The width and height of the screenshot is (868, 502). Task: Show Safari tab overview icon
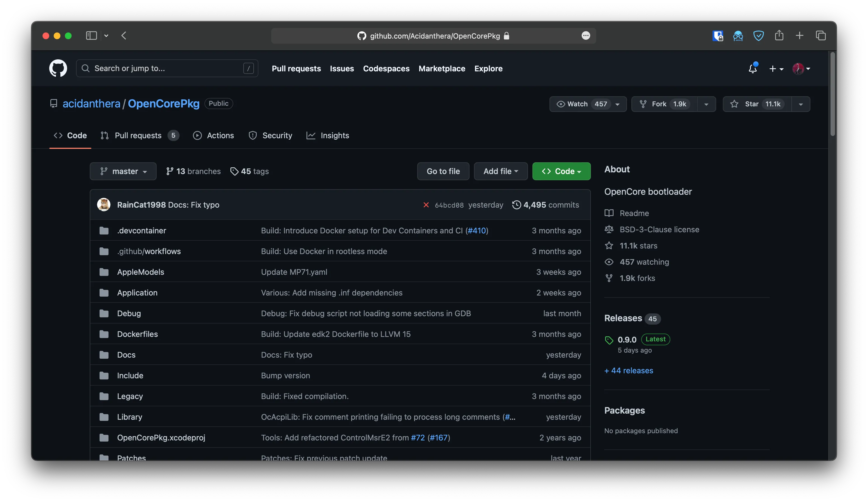point(821,36)
